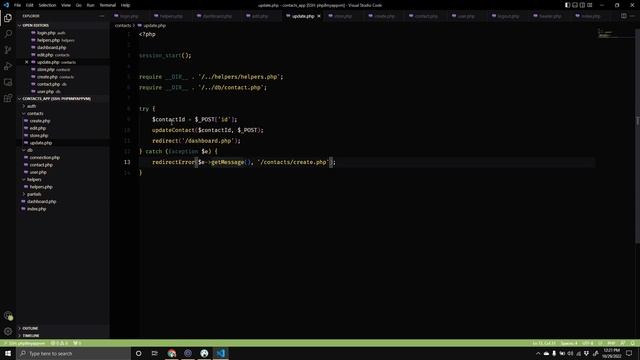
Task: Open index.php in the file tree
Action: [36, 209]
